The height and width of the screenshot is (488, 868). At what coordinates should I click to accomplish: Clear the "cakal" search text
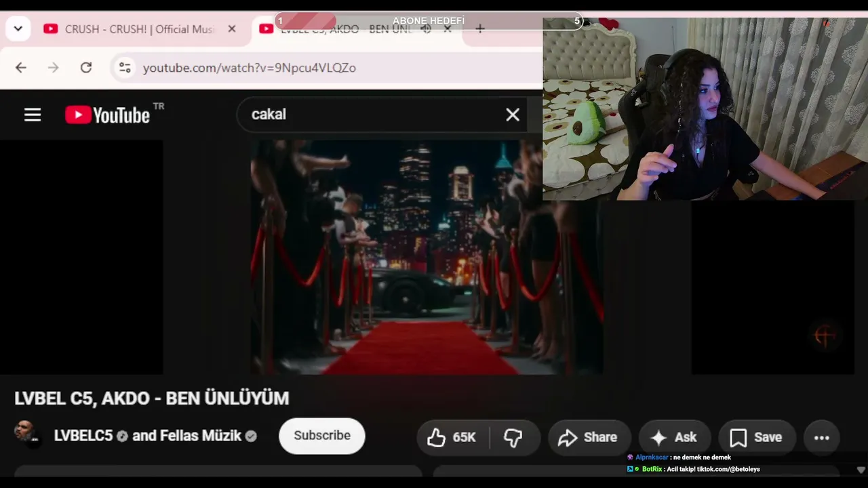(x=513, y=115)
